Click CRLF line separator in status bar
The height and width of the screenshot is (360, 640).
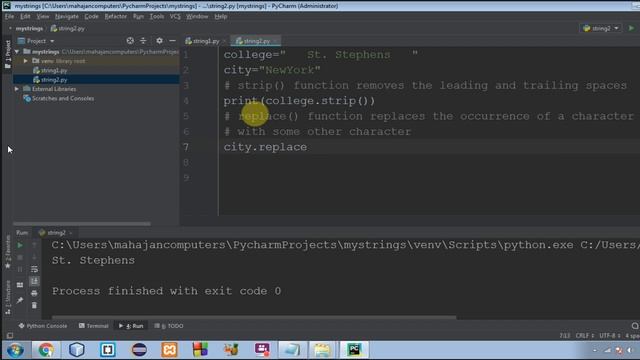coord(584,336)
